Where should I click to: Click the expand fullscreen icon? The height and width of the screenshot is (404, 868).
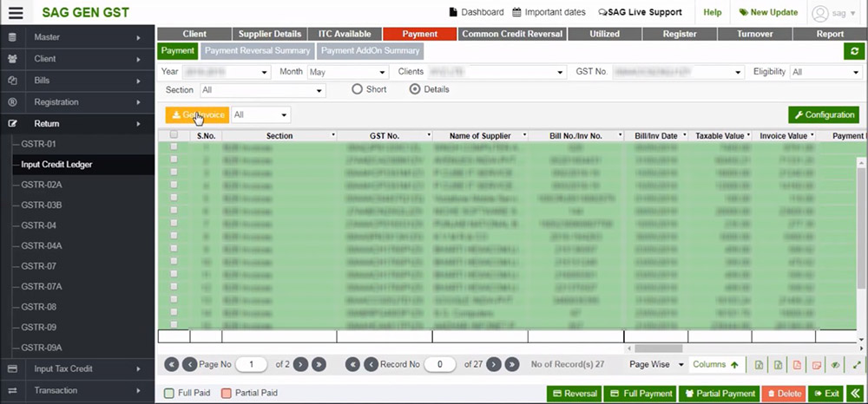click(x=858, y=365)
